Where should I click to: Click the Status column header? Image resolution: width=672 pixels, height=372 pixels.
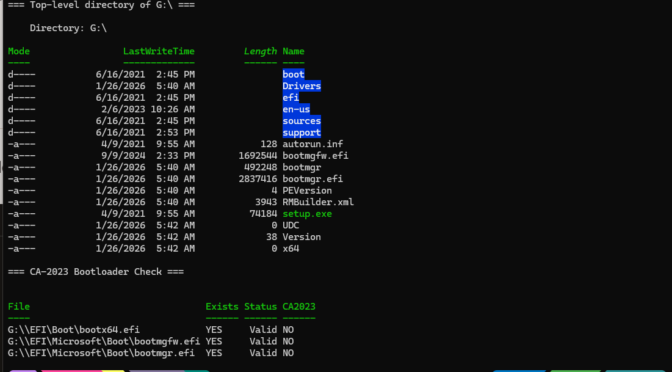click(x=260, y=306)
